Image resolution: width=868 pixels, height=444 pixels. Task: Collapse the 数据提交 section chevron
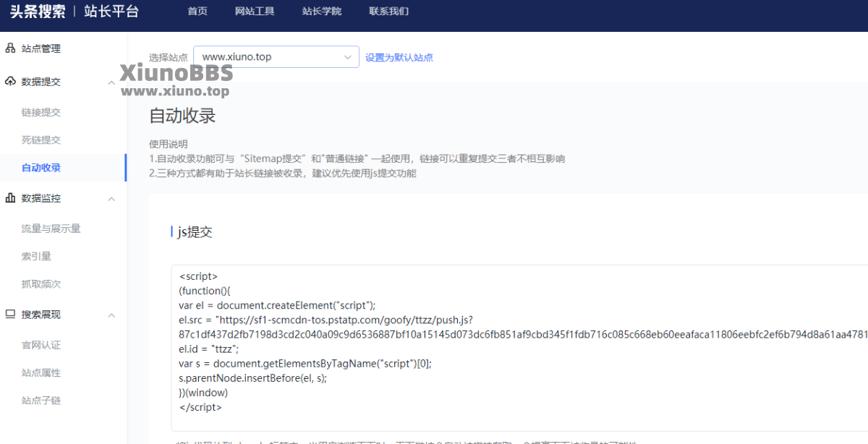coord(111,82)
